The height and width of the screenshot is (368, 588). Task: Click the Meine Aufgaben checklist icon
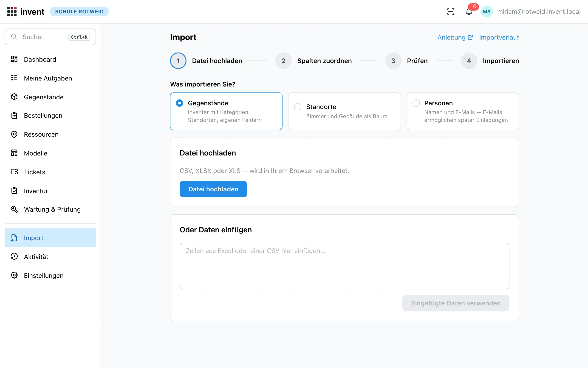tap(14, 78)
